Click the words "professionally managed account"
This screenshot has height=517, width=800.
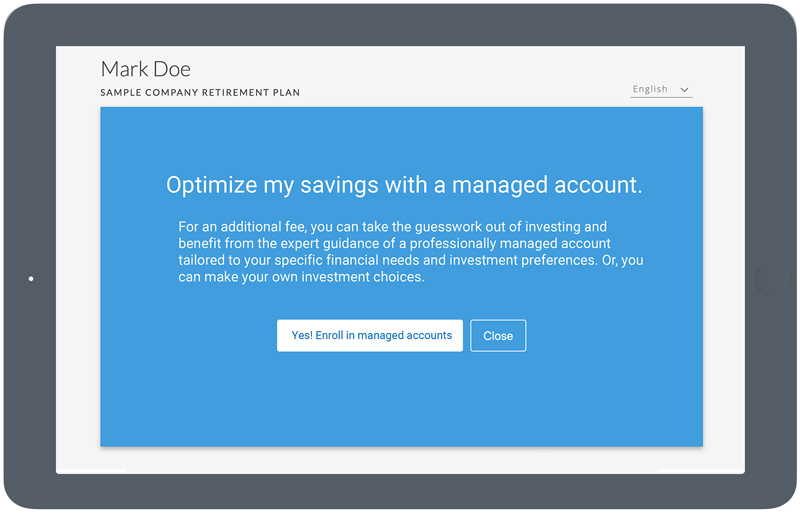coord(510,243)
